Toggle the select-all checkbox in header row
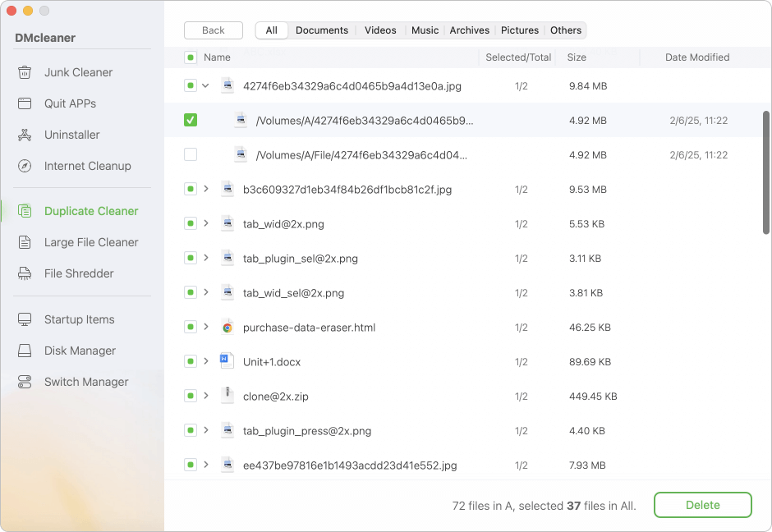This screenshot has height=532, width=772. [x=191, y=57]
